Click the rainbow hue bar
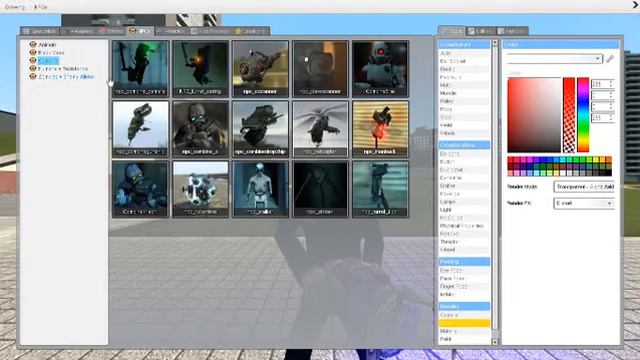 coord(583,115)
